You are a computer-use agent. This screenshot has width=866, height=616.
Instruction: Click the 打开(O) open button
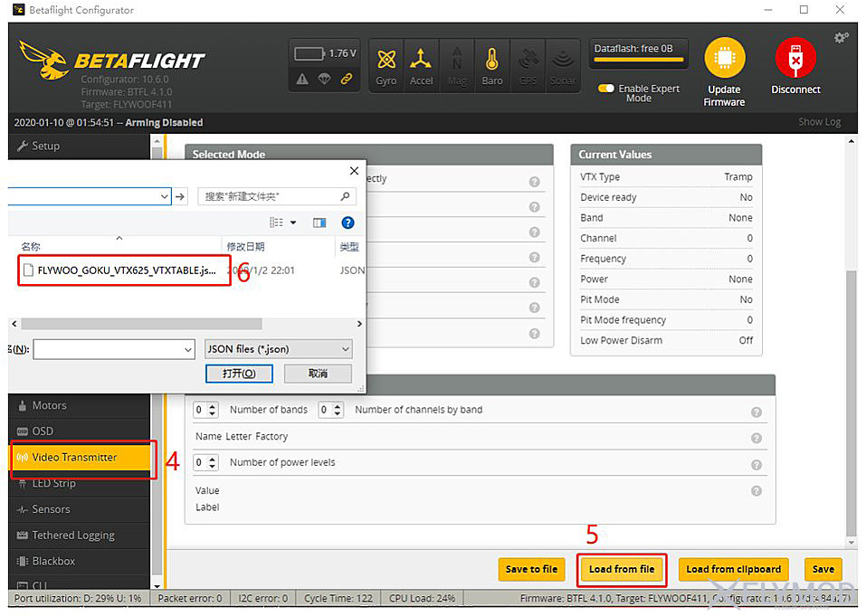coord(239,374)
